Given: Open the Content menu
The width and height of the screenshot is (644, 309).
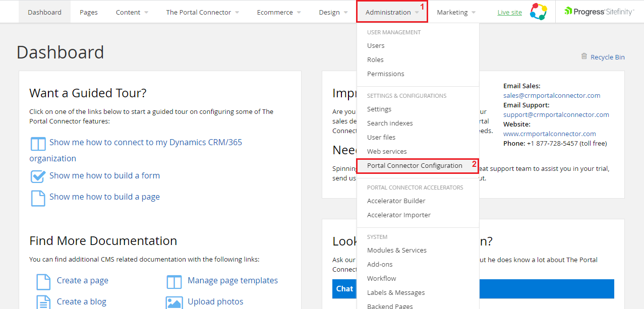Looking at the screenshot, I should pyautogui.click(x=128, y=12).
